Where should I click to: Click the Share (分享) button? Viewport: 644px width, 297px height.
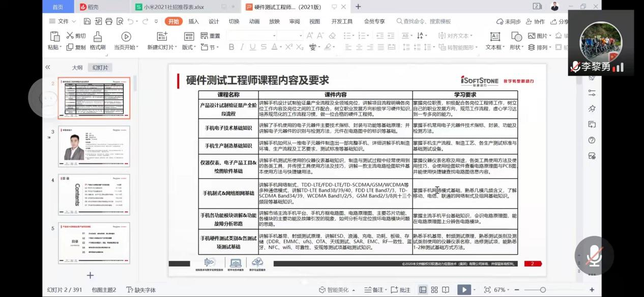tap(559, 21)
